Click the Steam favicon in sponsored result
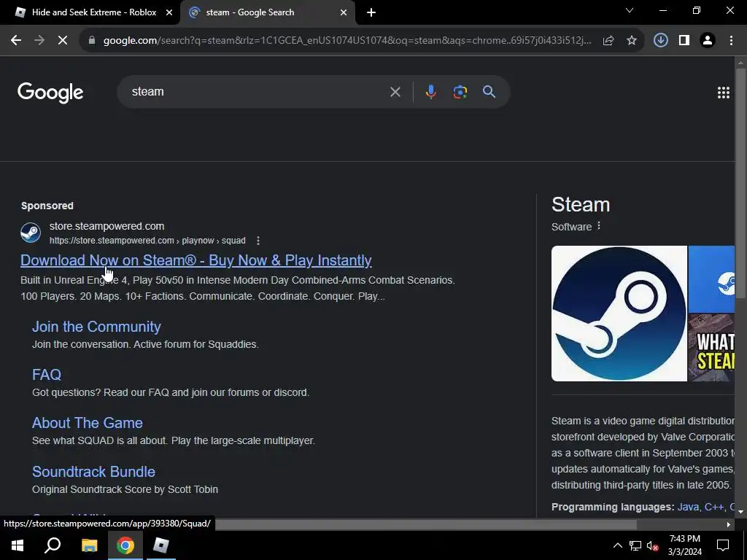747x560 pixels. pyautogui.click(x=31, y=233)
